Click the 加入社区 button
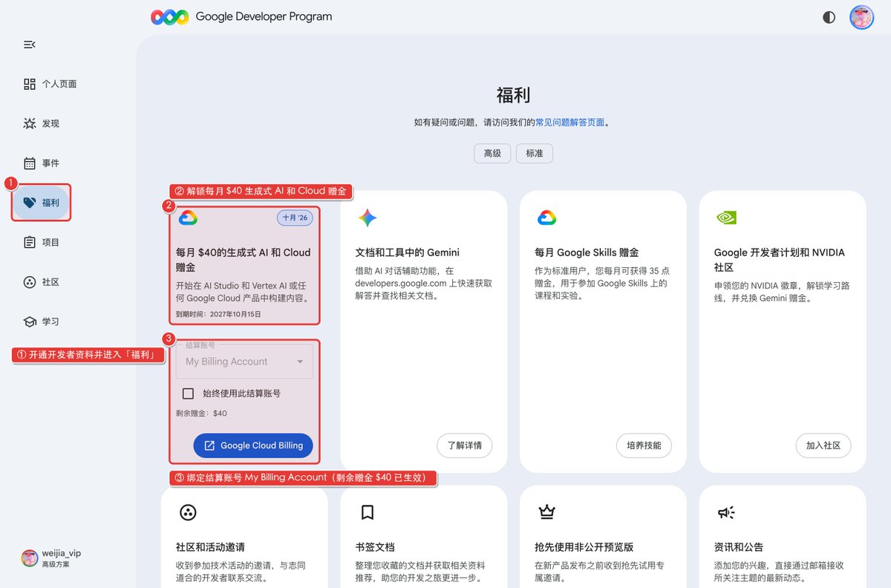 [823, 445]
